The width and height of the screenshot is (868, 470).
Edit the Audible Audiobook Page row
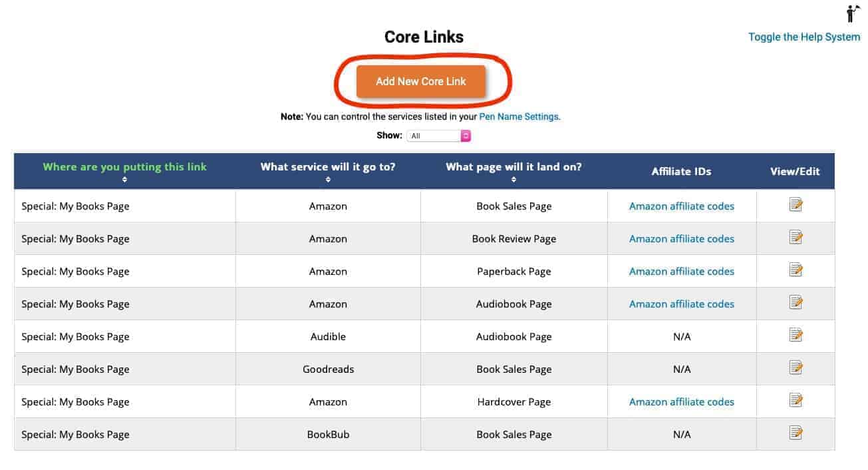(x=796, y=336)
